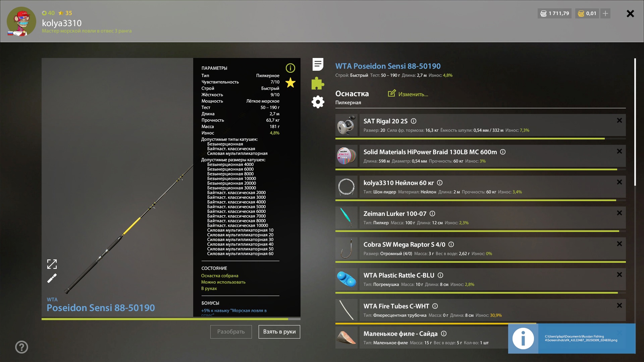Remove WTA Plastic Rattle C-BLU
Screen dimensions: 644x362
tap(619, 275)
